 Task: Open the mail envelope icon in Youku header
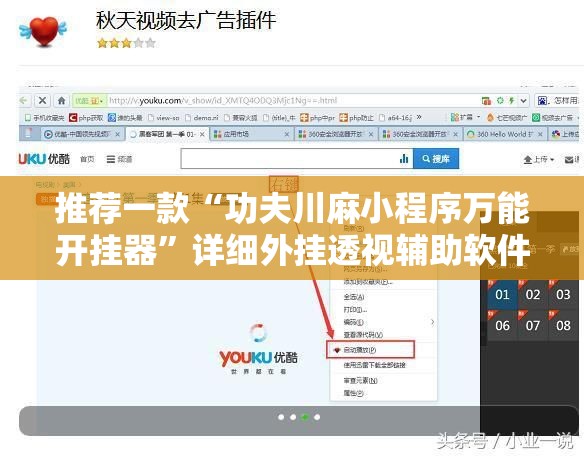570,160
